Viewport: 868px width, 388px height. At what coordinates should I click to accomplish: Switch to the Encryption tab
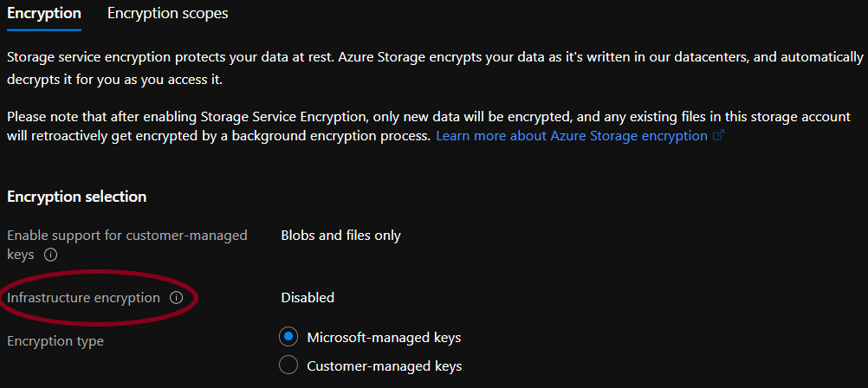44,13
